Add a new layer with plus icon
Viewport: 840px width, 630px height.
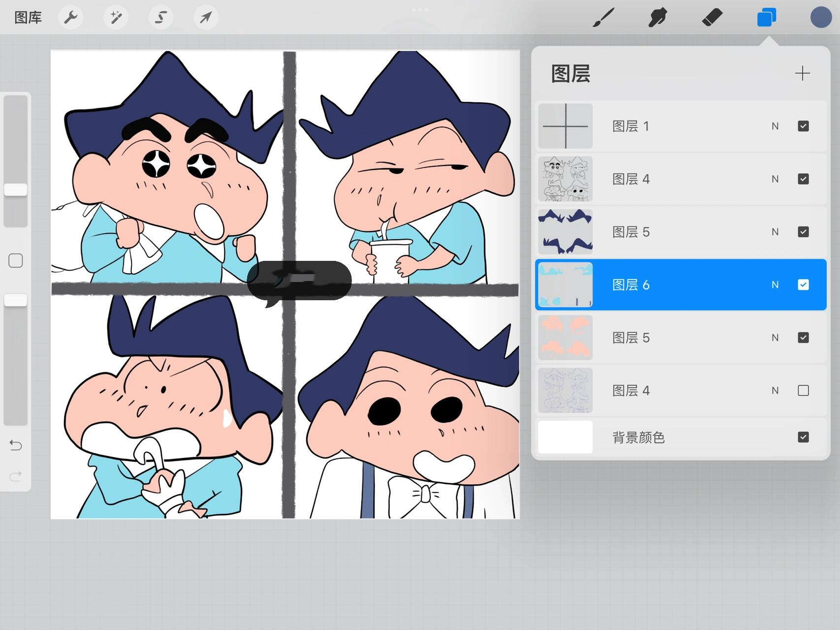(803, 73)
